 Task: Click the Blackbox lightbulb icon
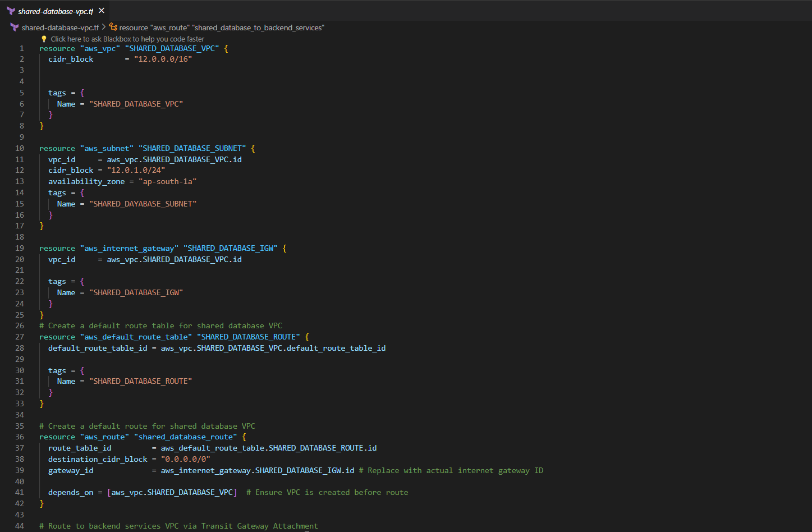coord(44,39)
